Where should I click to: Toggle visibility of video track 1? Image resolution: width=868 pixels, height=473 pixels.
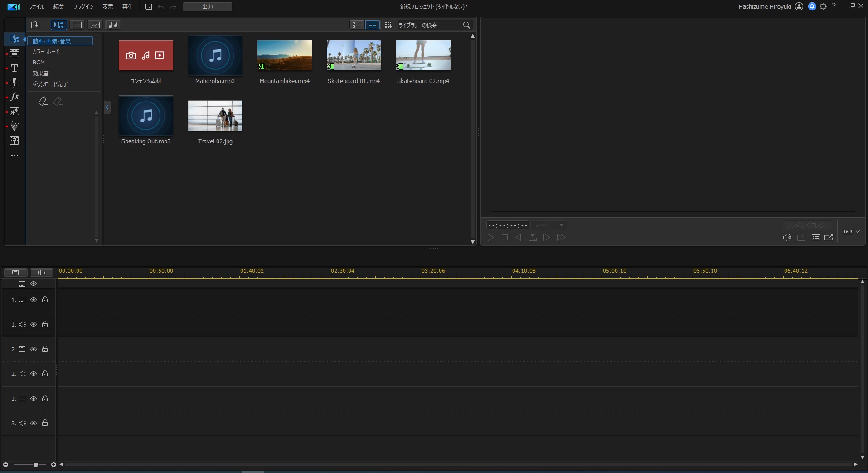34,300
